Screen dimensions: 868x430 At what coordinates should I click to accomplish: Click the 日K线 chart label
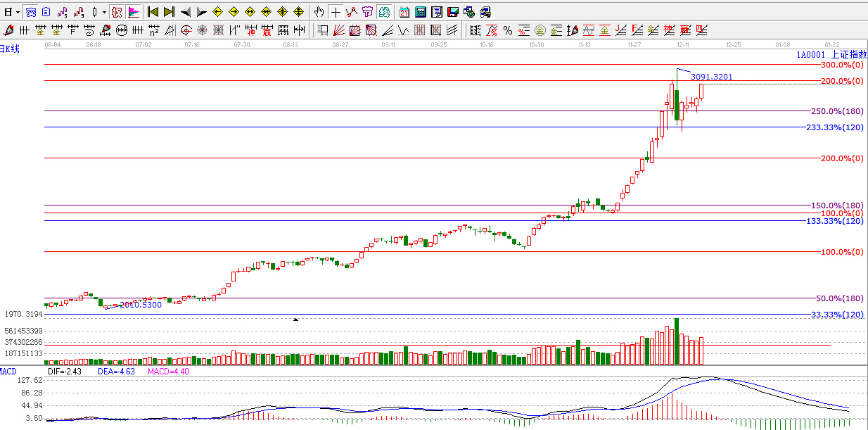(x=10, y=49)
